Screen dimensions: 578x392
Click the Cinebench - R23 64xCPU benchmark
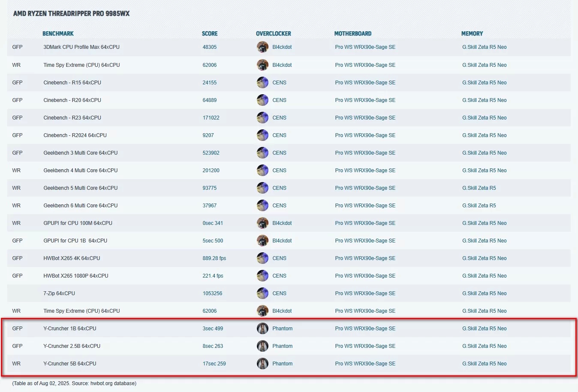pos(72,118)
